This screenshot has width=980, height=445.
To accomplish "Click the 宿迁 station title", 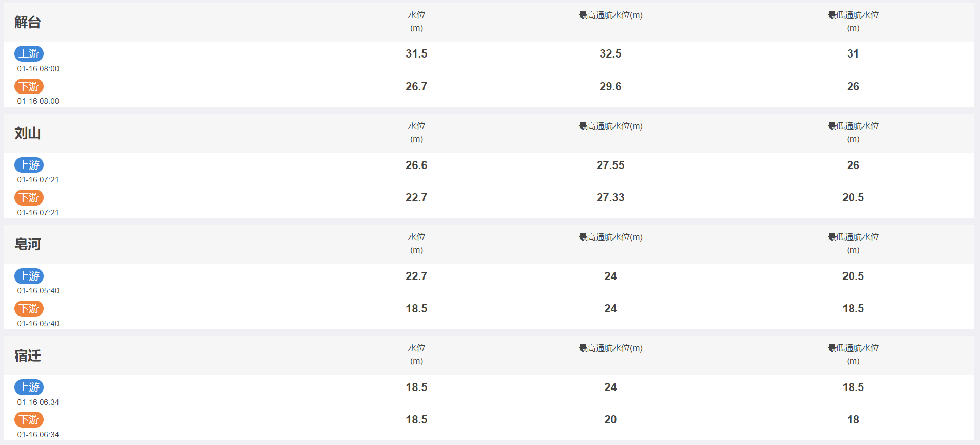I will pyautogui.click(x=28, y=356).
